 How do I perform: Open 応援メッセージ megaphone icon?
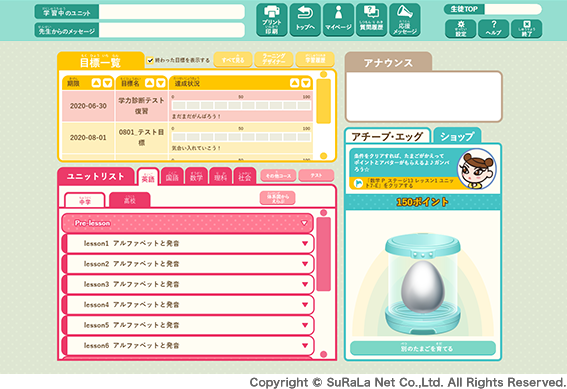tap(405, 20)
